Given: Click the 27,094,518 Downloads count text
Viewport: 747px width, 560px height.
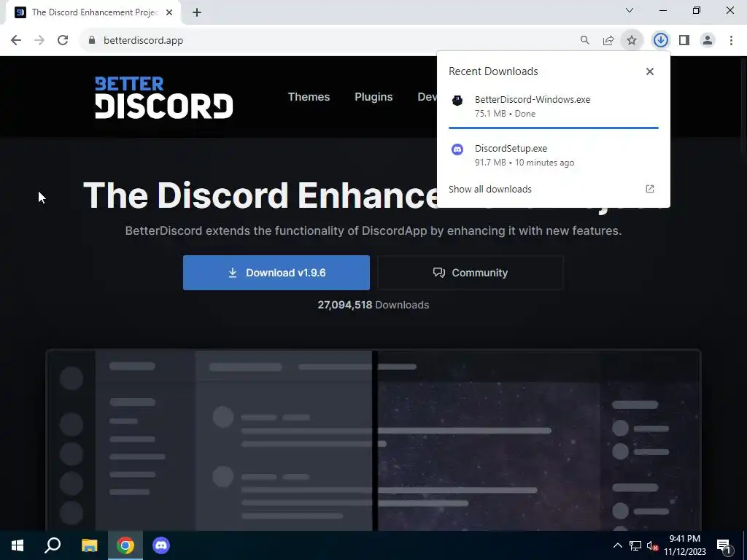Looking at the screenshot, I should tap(373, 305).
